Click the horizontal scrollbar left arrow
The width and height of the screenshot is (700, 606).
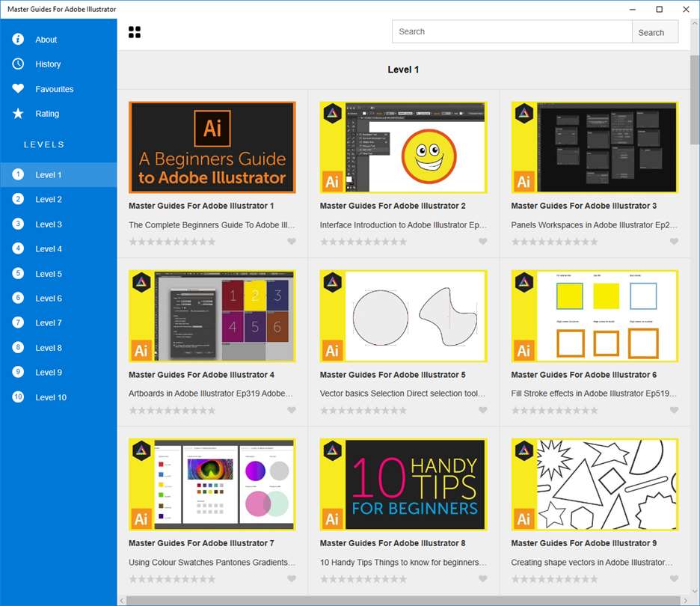(122, 601)
